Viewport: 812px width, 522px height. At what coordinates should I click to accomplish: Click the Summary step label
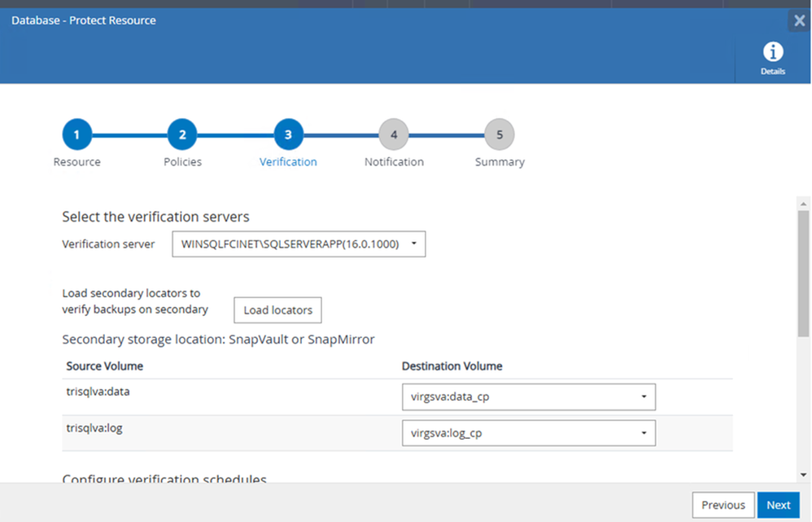tap(500, 162)
